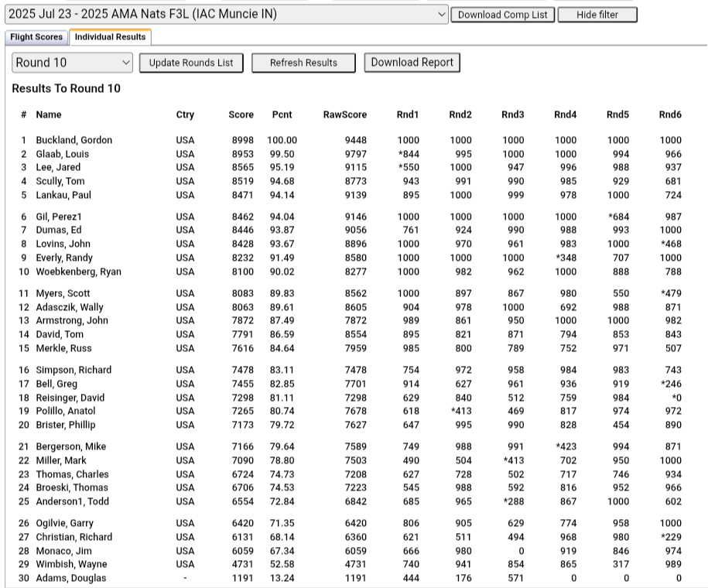Click the Pcnt column header
The height and width of the screenshot is (588, 708).
click(282, 115)
